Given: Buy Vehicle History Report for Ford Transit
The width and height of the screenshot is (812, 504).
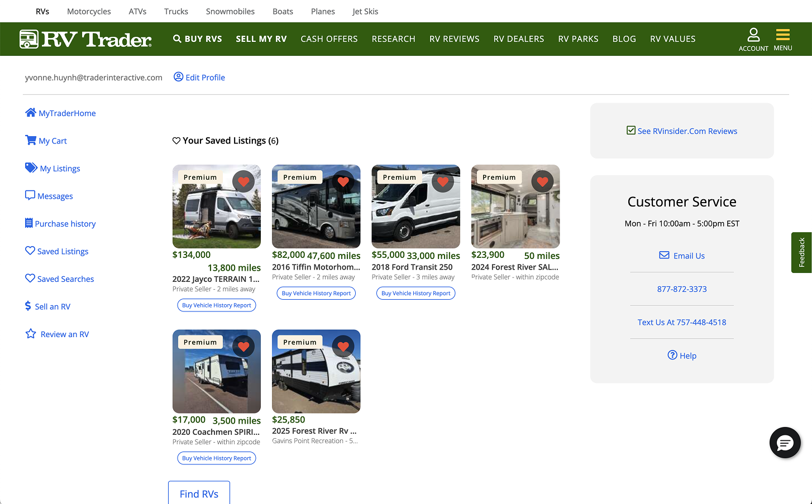Looking at the screenshot, I should click(x=416, y=293).
